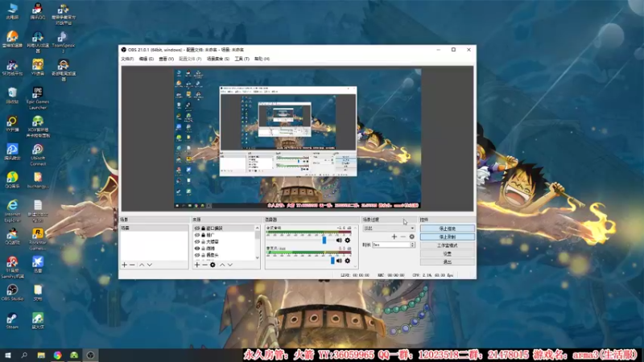The width and height of the screenshot is (644, 362).
Task: Open the 迅雷 (Xunlei) desktop icon
Action: pyautogui.click(x=38, y=264)
